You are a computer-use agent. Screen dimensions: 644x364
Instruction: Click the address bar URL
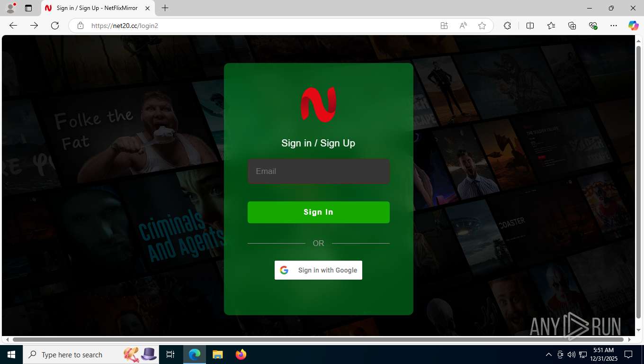(125, 26)
